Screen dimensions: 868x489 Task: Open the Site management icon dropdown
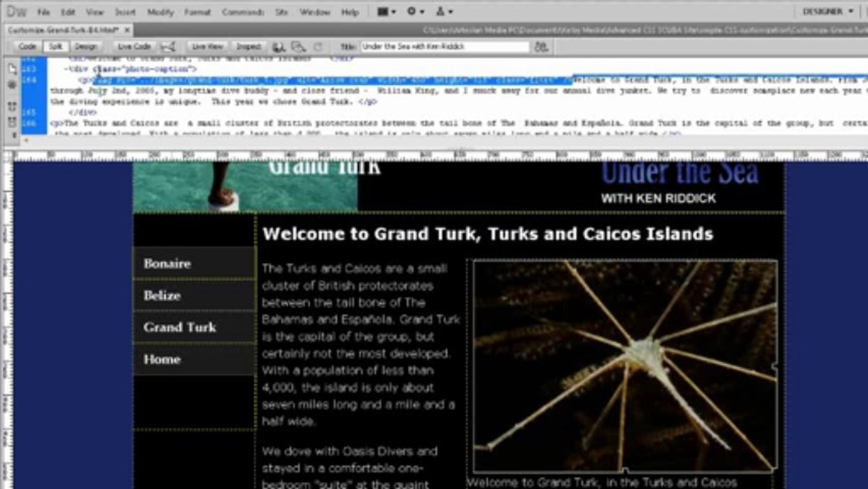click(445, 12)
